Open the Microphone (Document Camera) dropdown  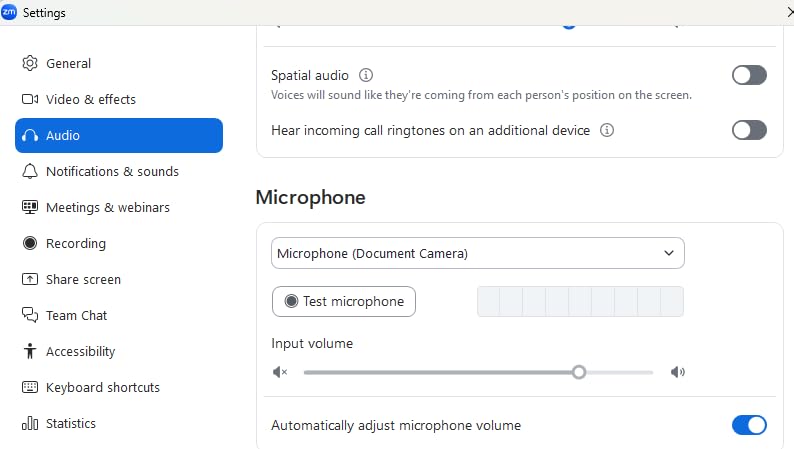477,254
